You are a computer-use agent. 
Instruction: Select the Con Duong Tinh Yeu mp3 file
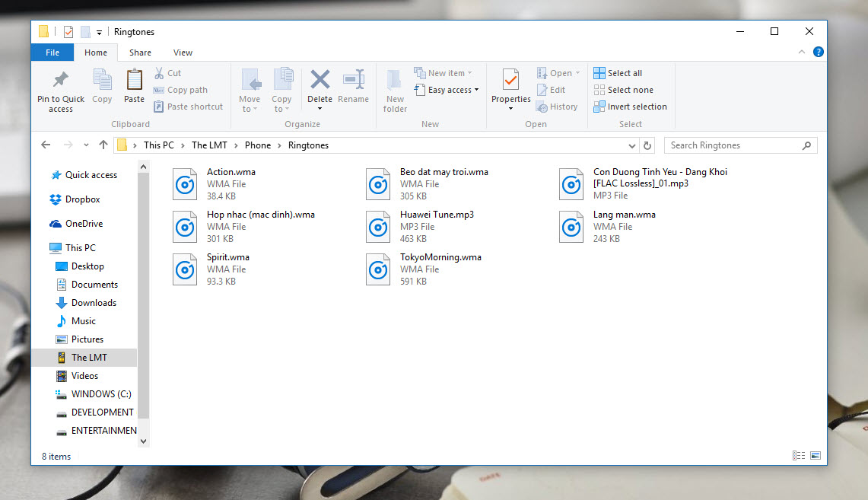pyautogui.click(x=644, y=184)
